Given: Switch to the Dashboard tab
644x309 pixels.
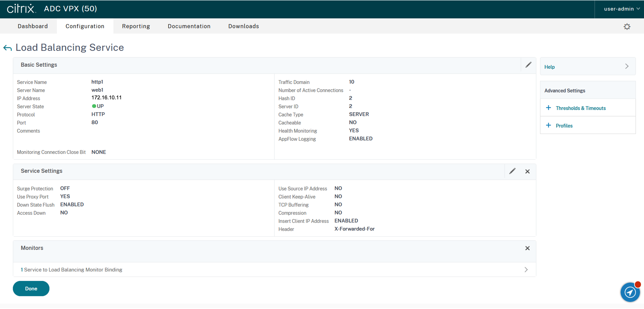Looking at the screenshot, I should coord(33,26).
